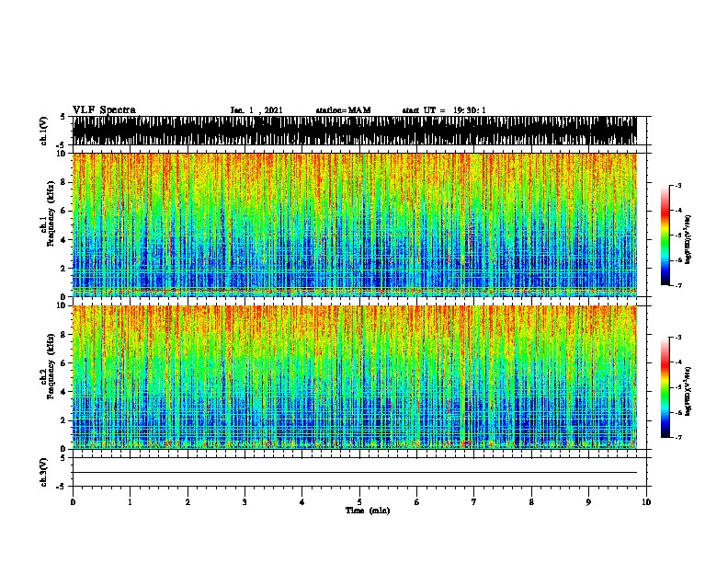Click the "VLF Spectra" title text

click(104, 110)
